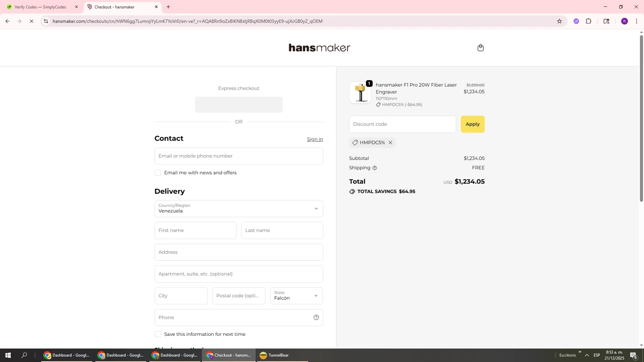Focus the Discount code field
Viewport: 644px width, 362px height.
click(402, 124)
